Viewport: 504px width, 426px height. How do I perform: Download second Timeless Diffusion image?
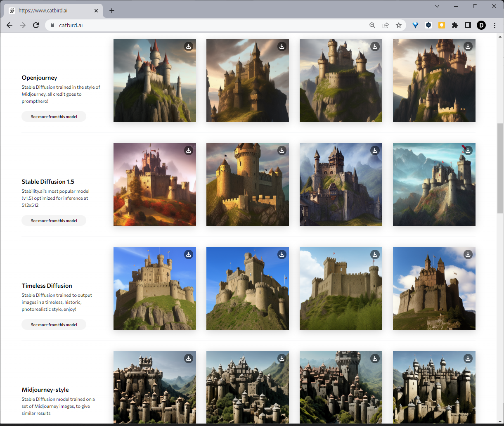282,255
